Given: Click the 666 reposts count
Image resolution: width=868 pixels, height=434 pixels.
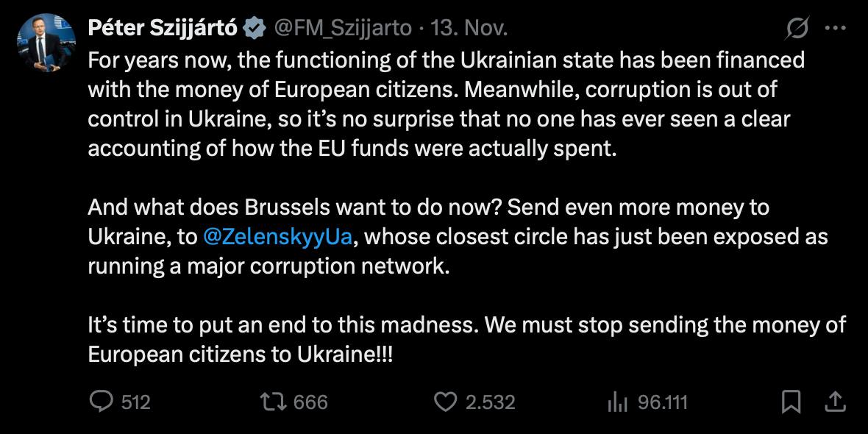Looking at the screenshot, I should point(310,402).
